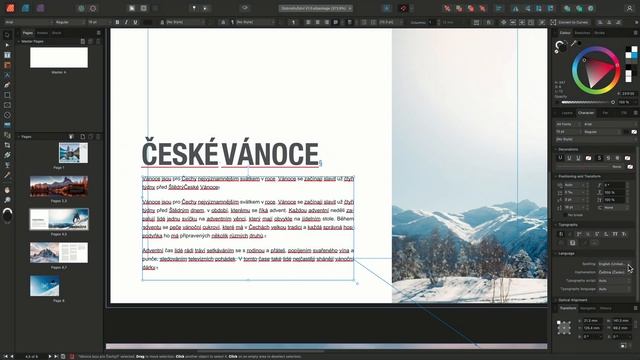
Task: Click the flip horizontal icon in the toolbar
Action: coord(516,8)
